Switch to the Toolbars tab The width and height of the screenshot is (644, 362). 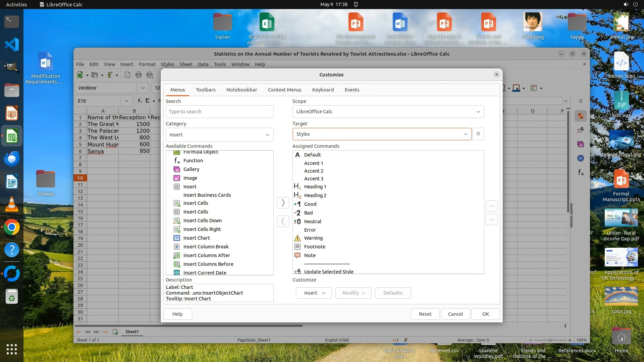pos(206,90)
